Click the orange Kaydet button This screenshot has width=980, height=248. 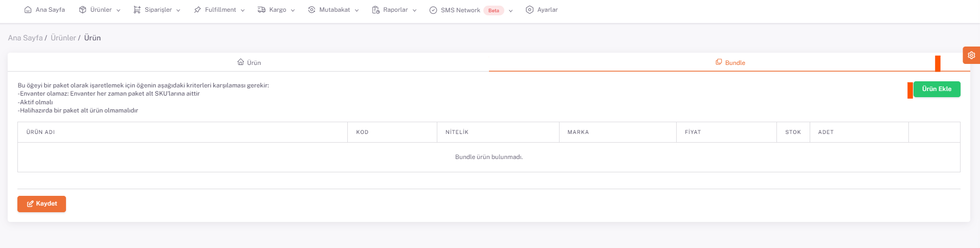coord(41,204)
